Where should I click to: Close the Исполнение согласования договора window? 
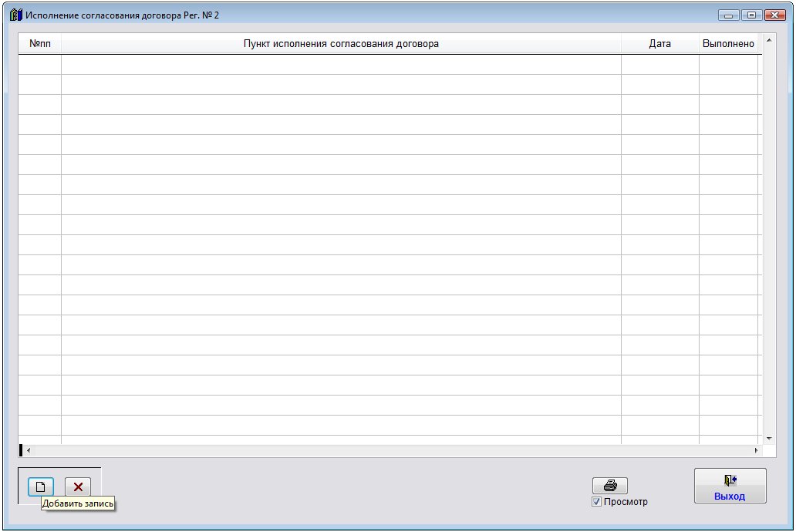point(774,15)
